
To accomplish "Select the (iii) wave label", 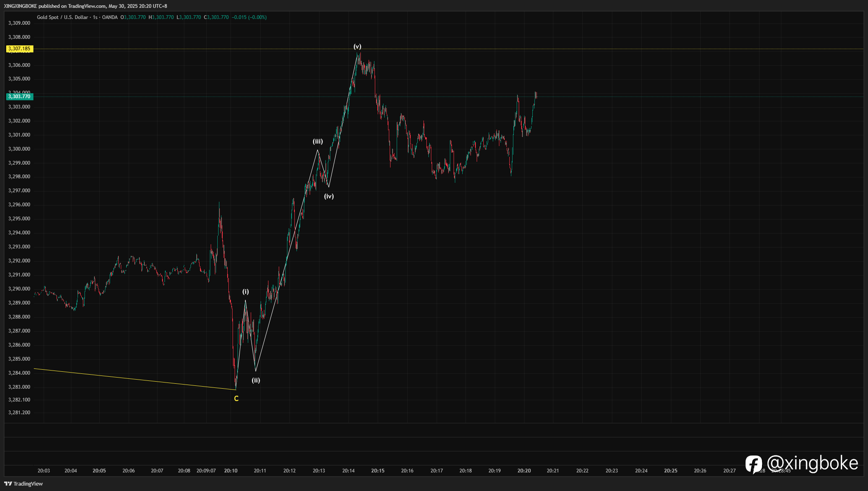I will [x=318, y=142].
